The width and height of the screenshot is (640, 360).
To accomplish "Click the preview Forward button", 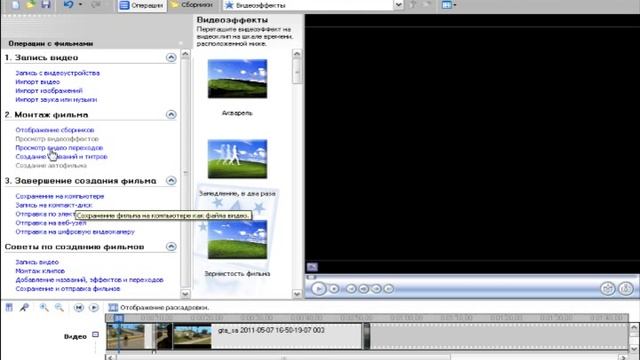I will 389,289.
